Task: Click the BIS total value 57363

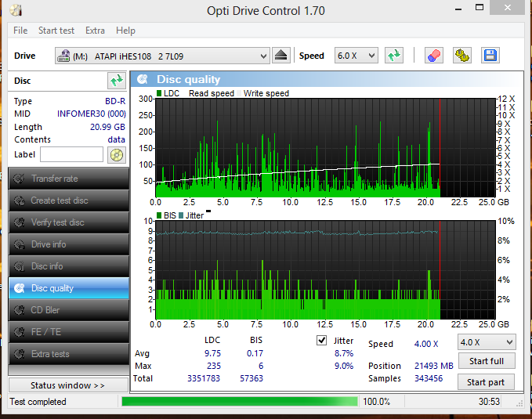Action: pyautogui.click(x=252, y=378)
